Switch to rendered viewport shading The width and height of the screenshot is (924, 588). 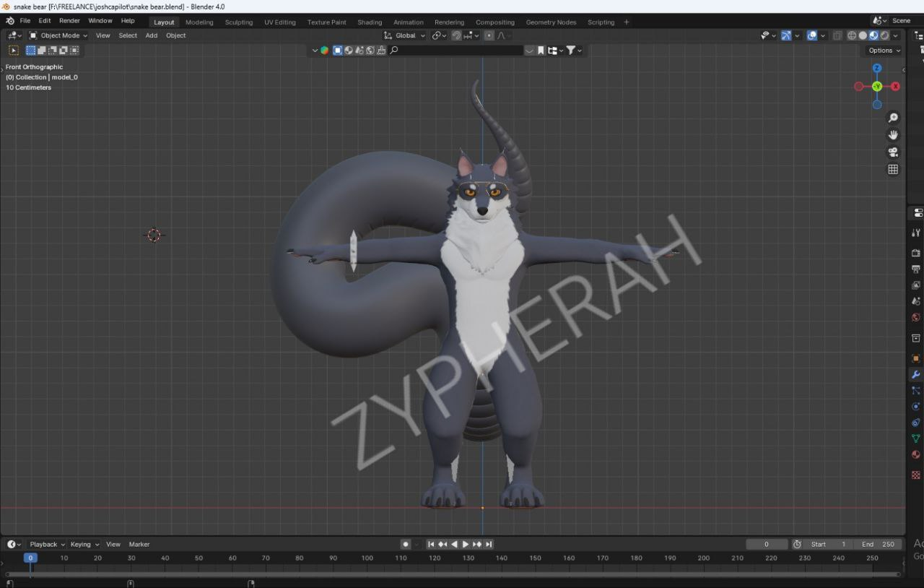[x=884, y=35]
